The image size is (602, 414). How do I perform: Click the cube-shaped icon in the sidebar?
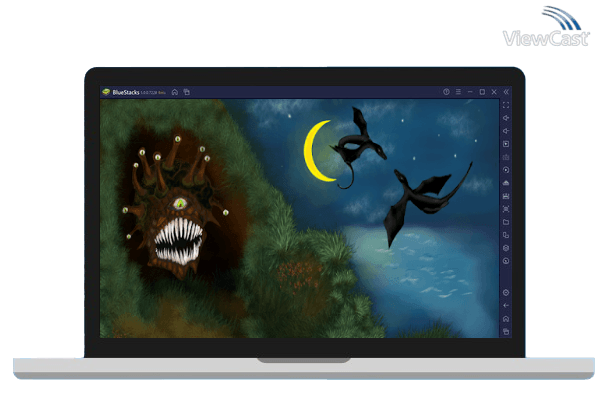[506, 248]
